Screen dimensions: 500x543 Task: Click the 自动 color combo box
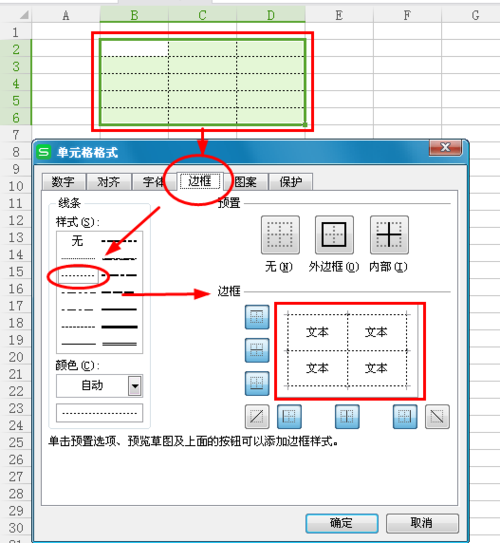click(x=99, y=385)
